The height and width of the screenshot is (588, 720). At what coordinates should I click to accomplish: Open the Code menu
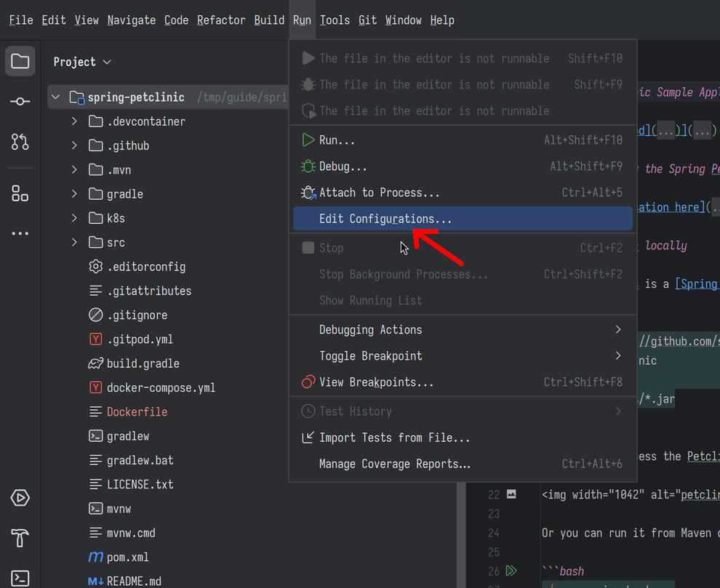click(176, 20)
